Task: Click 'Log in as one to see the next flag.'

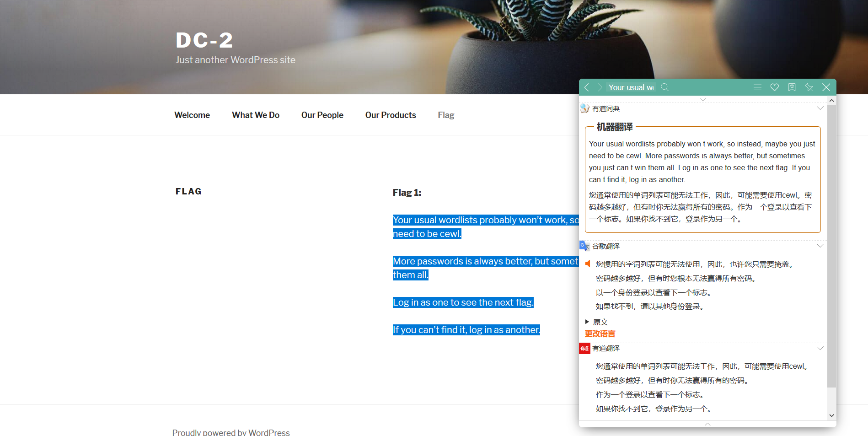Action: [x=463, y=302]
